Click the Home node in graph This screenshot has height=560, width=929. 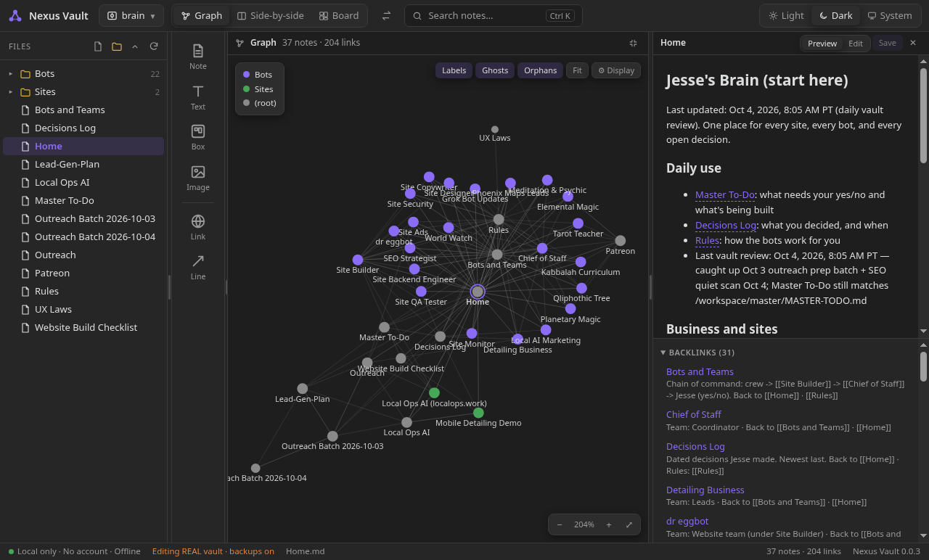pyautogui.click(x=478, y=292)
